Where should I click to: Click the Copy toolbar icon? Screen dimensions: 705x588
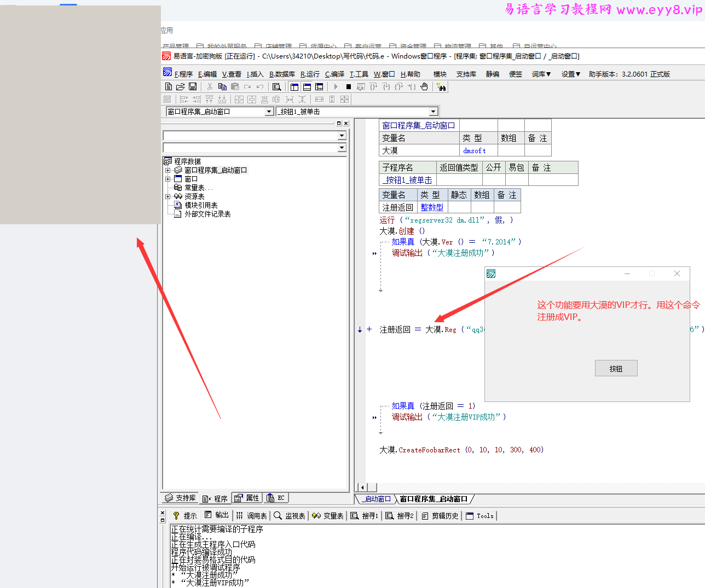222,86
